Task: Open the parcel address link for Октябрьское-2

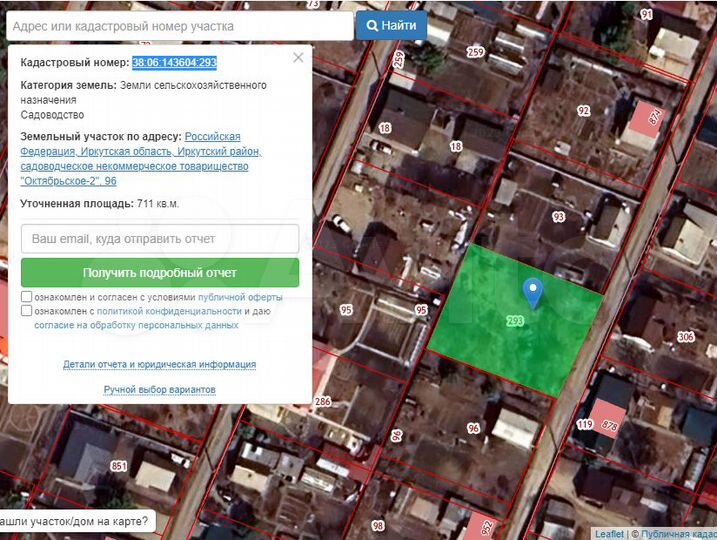Action: click(140, 159)
